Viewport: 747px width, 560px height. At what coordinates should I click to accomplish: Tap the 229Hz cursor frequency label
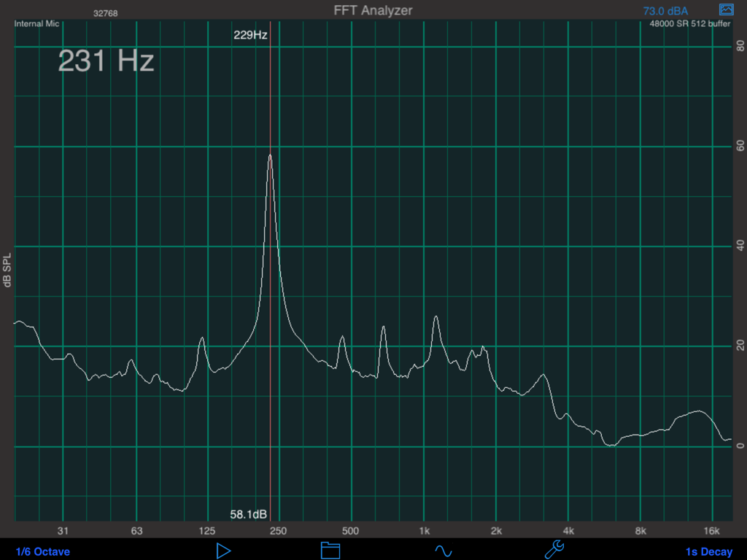tap(250, 35)
